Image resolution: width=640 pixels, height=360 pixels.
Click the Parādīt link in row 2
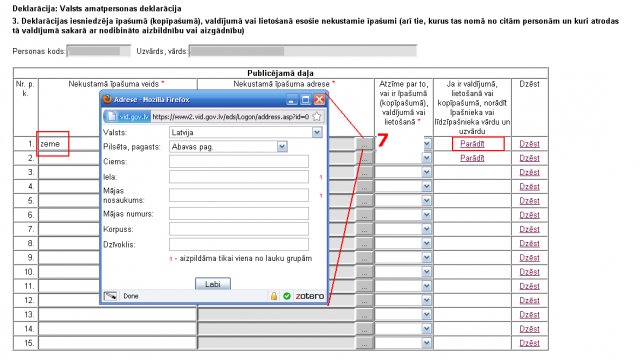click(x=472, y=158)
